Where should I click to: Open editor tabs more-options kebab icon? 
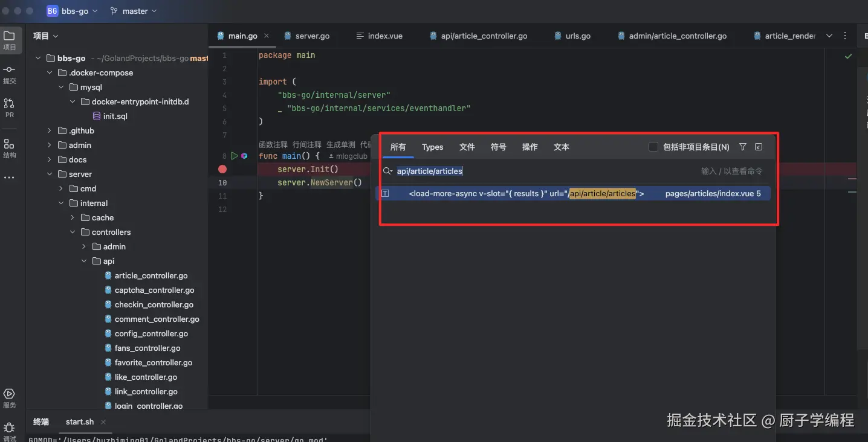click(x=845, y=36)
